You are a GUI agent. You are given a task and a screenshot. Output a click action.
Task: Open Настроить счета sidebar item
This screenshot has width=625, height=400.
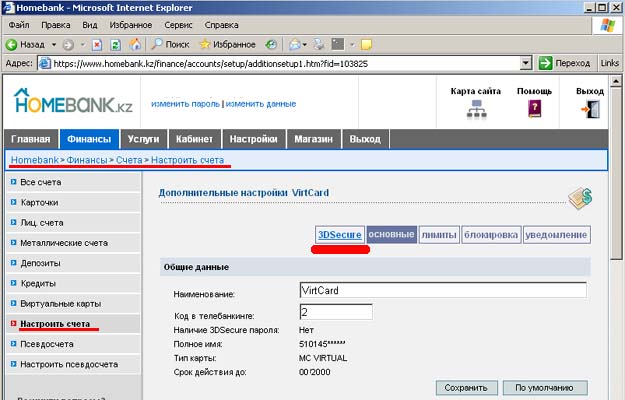(x=73, y=324)
